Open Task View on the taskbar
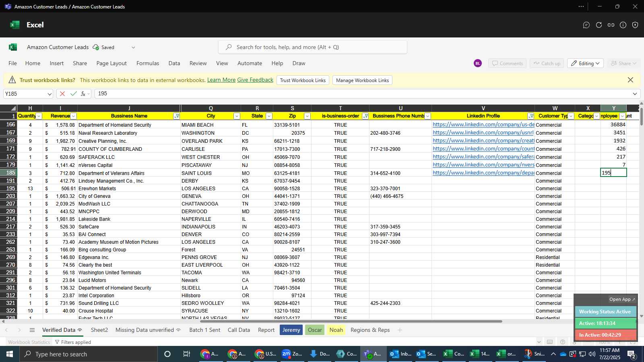The width and height of the screenshot is (644, 362). 187,354
